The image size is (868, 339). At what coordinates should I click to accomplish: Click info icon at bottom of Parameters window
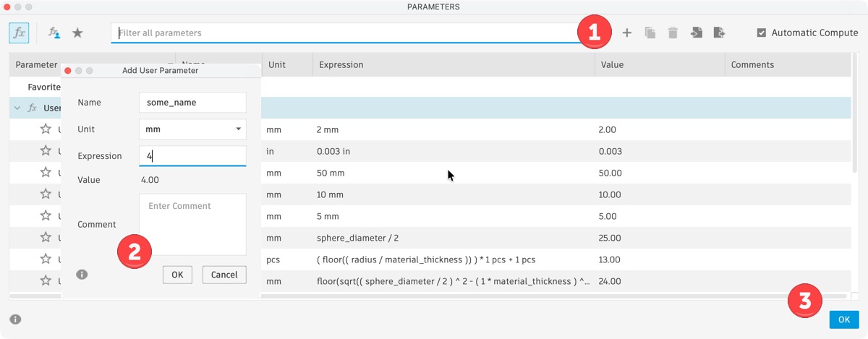[x=15, y=319]
